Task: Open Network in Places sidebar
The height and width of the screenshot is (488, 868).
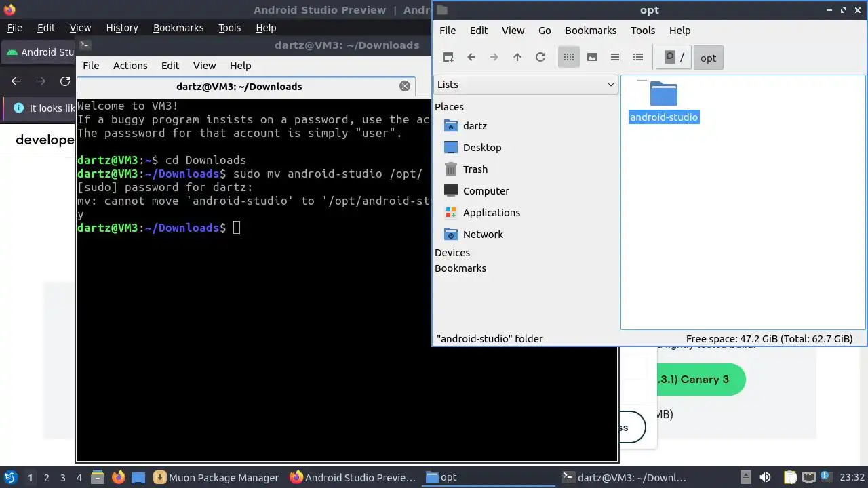Action: [x=483, y=235]
